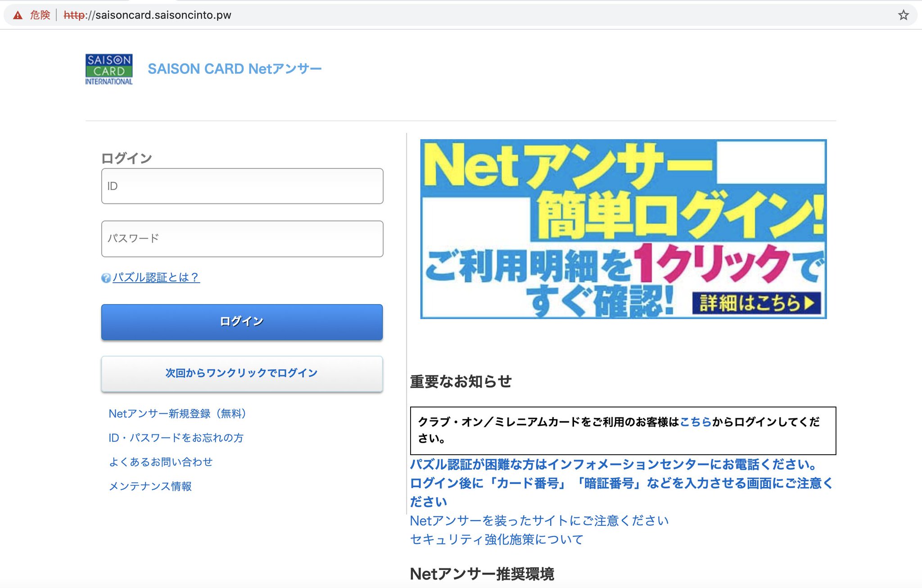Image resolution: width=922 pixels, height=588 pixels.
Task: Open よくあるお問い合わせ
Action: [161, 461]
